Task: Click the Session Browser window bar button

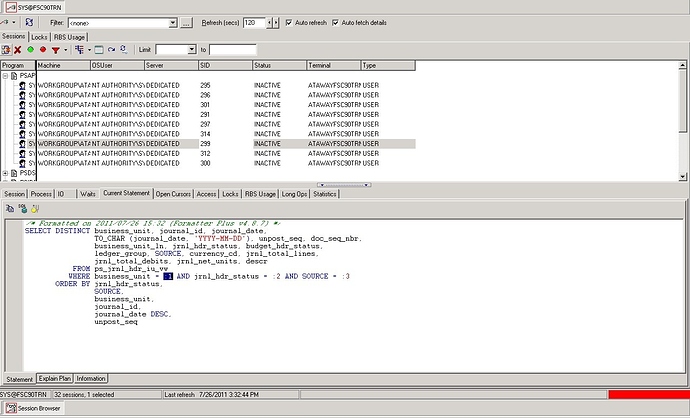Action: (33, 408)
